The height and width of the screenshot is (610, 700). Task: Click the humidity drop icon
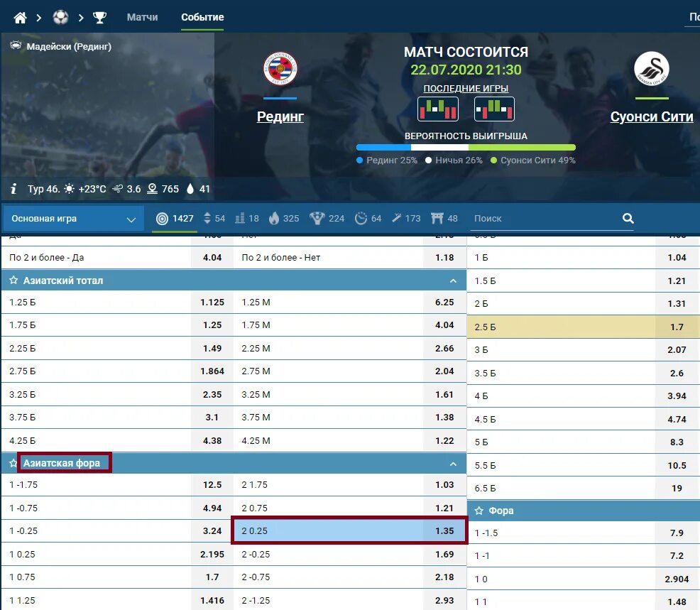click(190, 189)
